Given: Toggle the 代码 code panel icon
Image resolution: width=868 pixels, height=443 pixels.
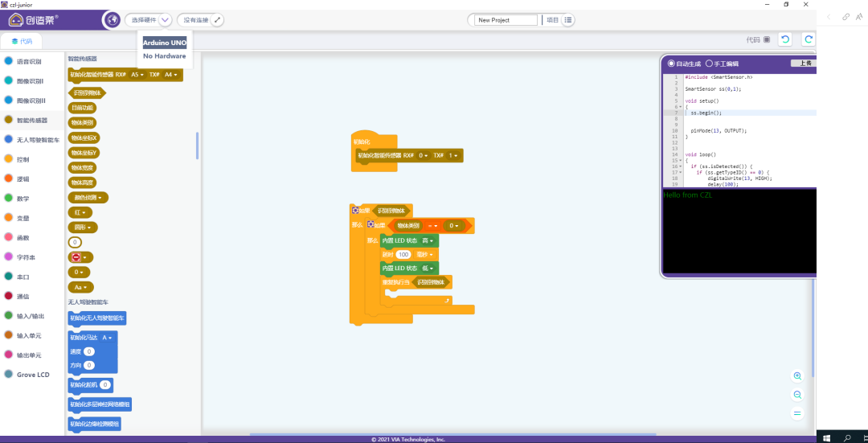Looking at the screenshot, I should (x=766, y=39).
